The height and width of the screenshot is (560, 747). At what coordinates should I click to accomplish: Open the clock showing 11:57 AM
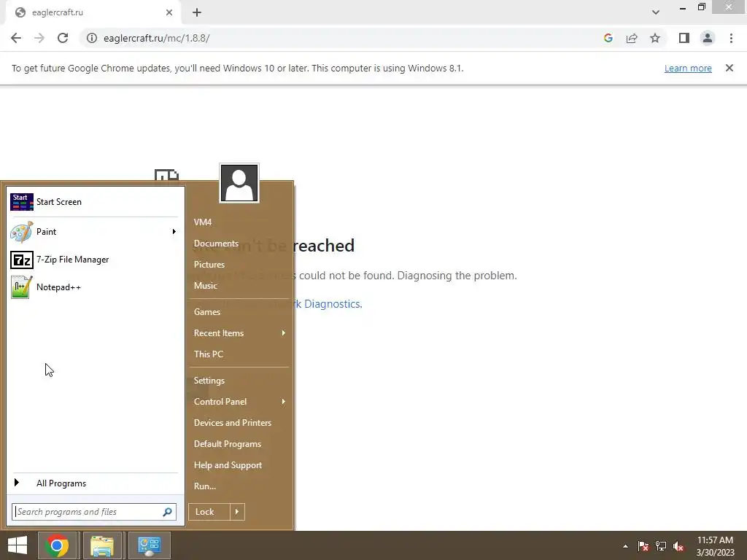(715, 546)
